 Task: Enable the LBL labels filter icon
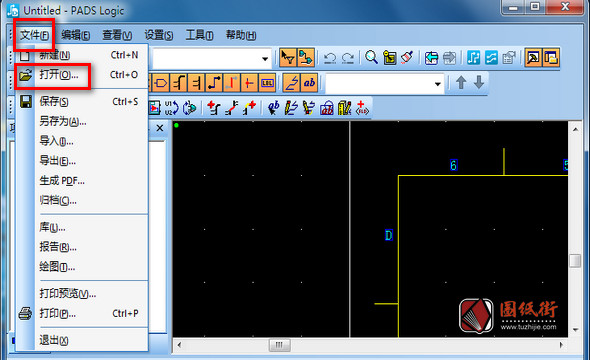[267, 83]
